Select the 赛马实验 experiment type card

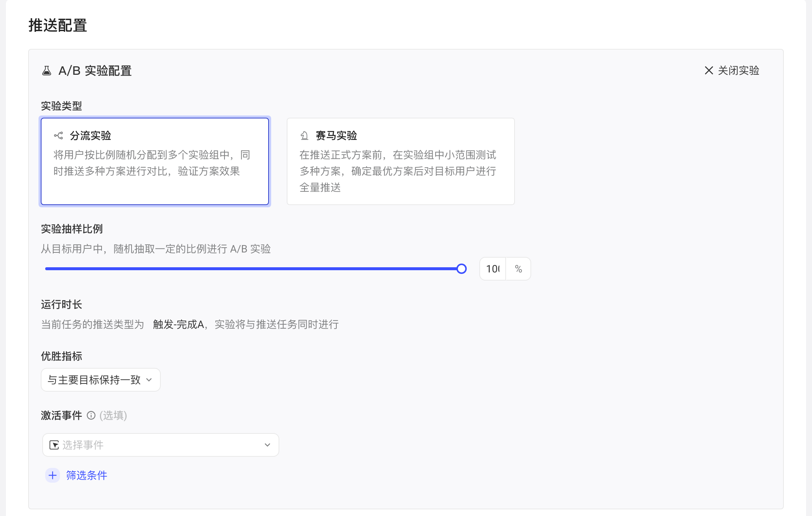(400, 161)
